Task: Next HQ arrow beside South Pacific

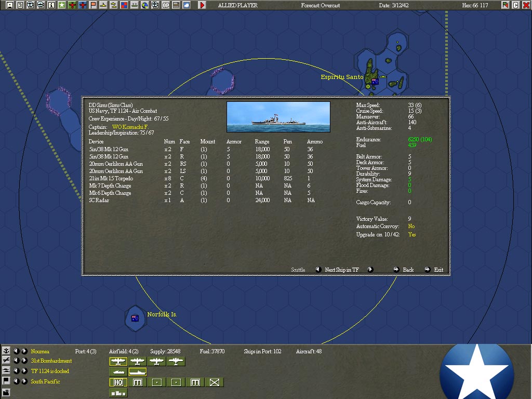Action: (24, 381)
